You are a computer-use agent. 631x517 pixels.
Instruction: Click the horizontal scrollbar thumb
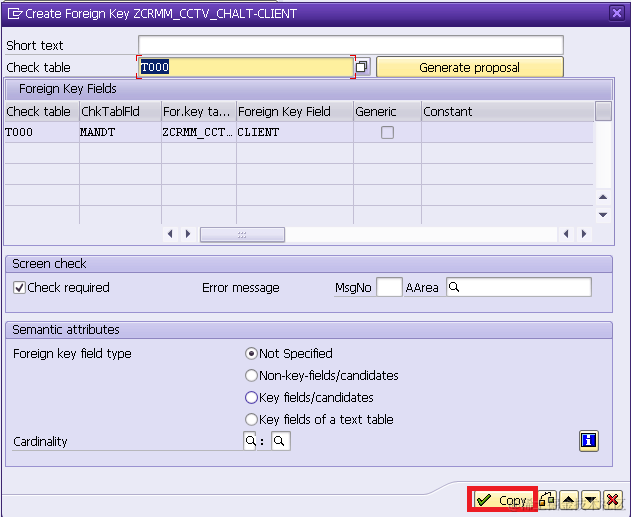point(242,234)
